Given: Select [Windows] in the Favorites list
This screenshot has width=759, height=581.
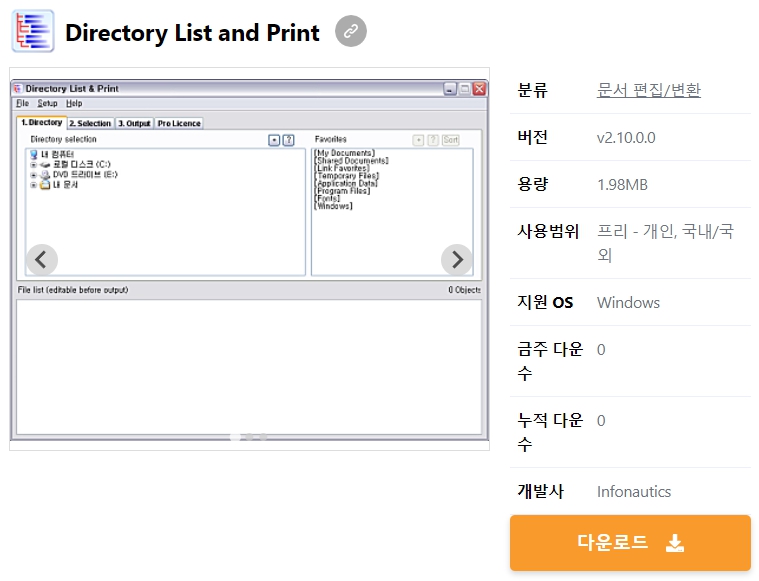Looking at the screenshot, I should [x=333, y=206].
